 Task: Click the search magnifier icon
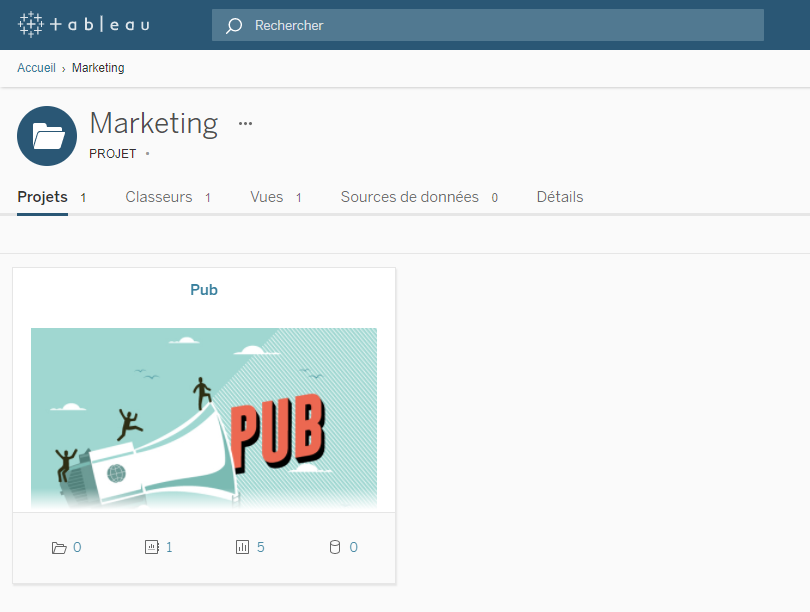[233, 24]
